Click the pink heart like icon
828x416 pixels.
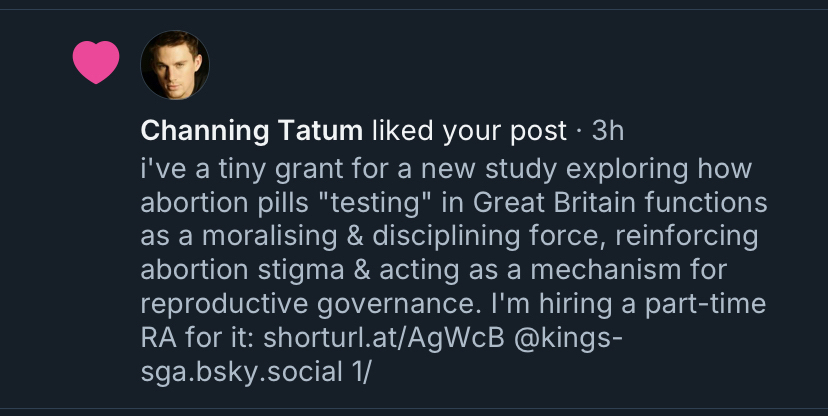point(96,64)
